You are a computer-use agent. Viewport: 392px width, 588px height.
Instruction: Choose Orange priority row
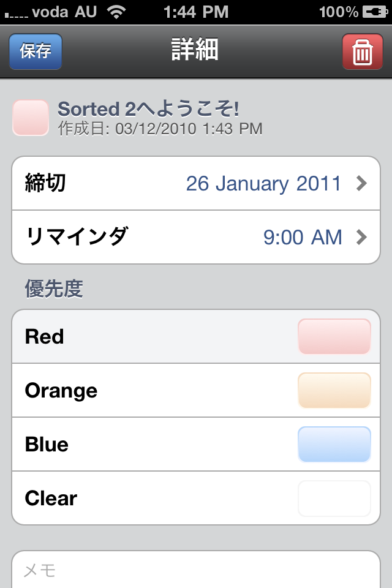[x=196, y=390]
